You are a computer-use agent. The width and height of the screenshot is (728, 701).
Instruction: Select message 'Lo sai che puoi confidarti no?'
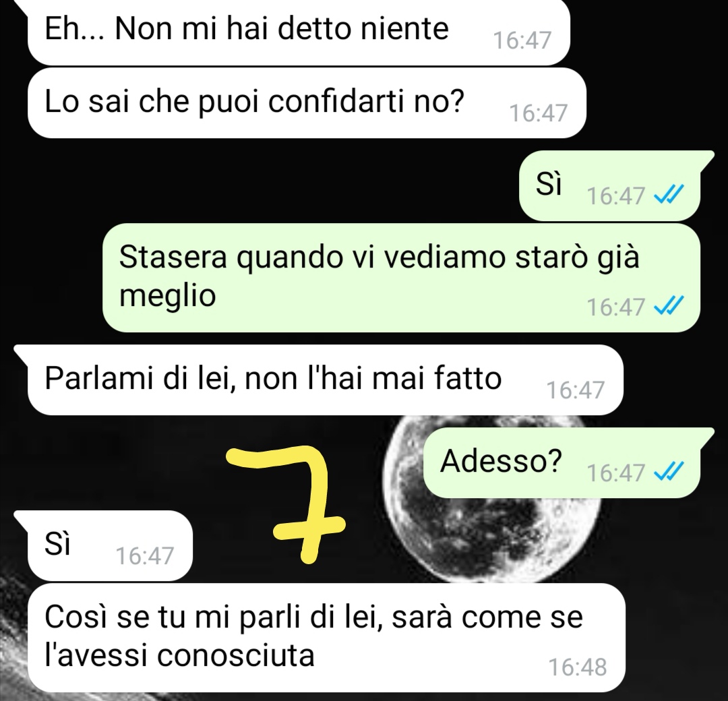[x=307, y=102]
